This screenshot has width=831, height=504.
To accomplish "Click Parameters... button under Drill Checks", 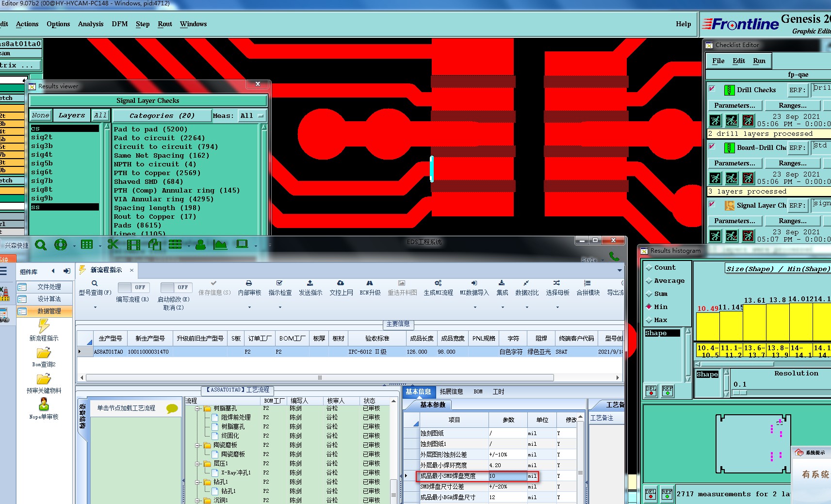I will click(734, 105).
